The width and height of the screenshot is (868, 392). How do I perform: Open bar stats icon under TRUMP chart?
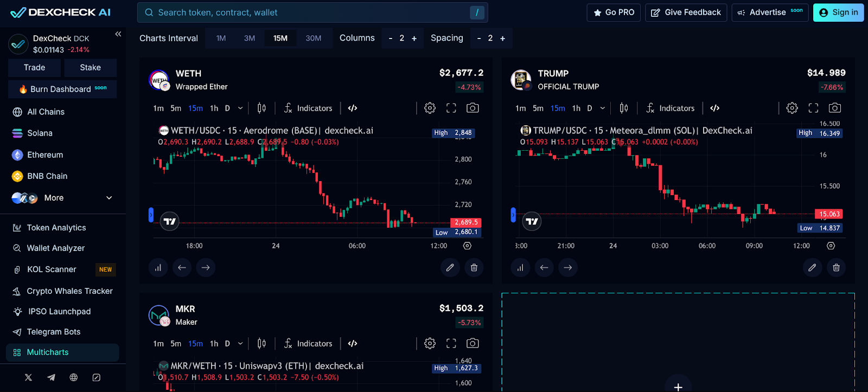520,267
